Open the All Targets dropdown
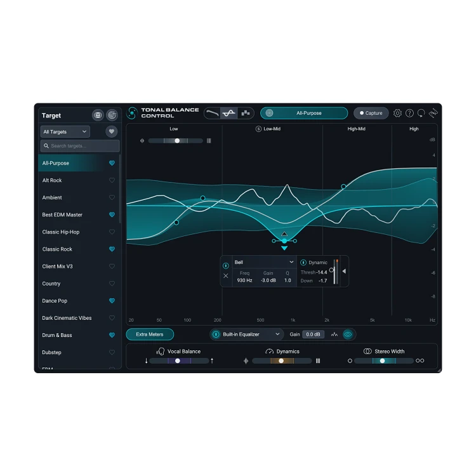The height and width of the screenshot is (476, 476). coord(65,132)
